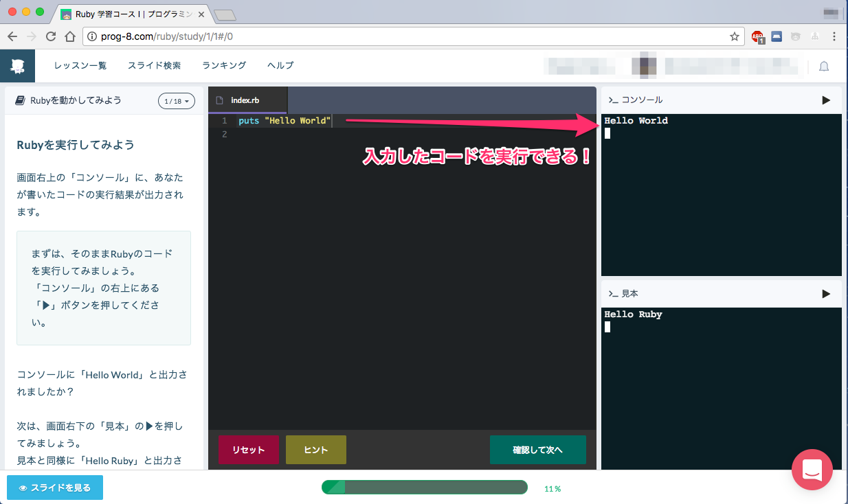
Task: Open スライド検索 menu
Action: pos(155,66)
